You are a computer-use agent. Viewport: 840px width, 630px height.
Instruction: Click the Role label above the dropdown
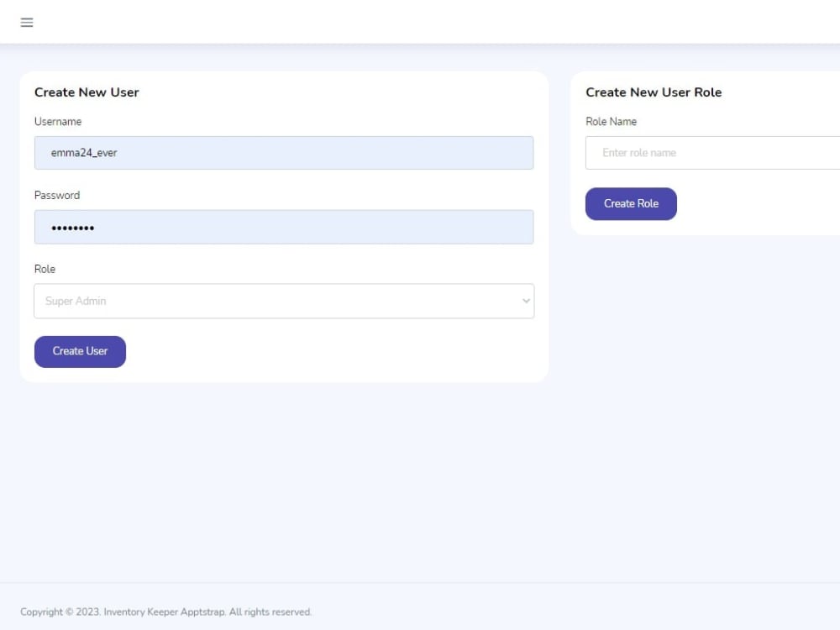[x=45, y=269]
